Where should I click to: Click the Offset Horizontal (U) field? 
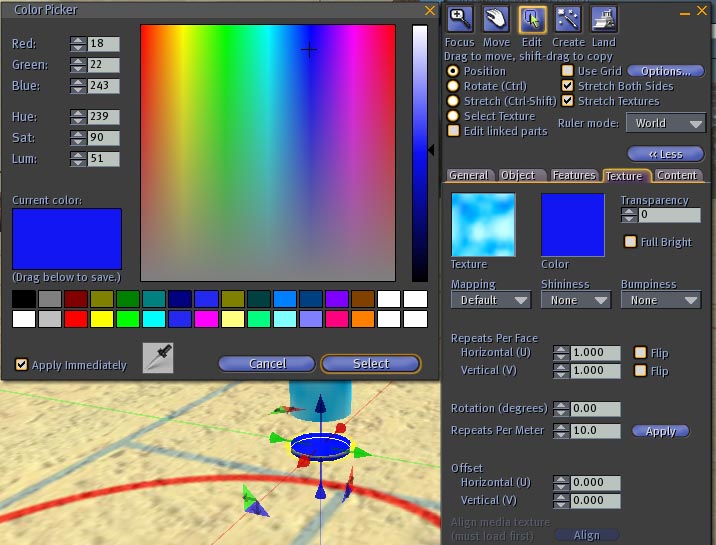[x=595, y=482]
